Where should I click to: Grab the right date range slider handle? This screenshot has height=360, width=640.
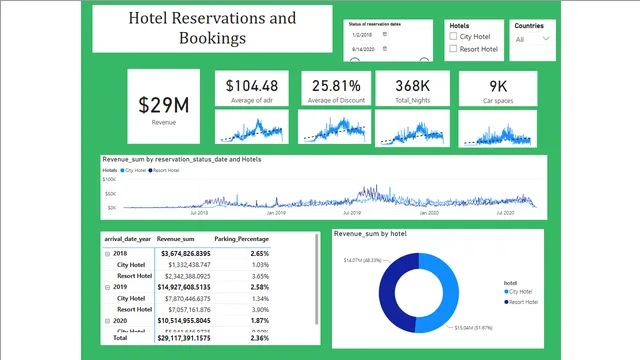424,60
